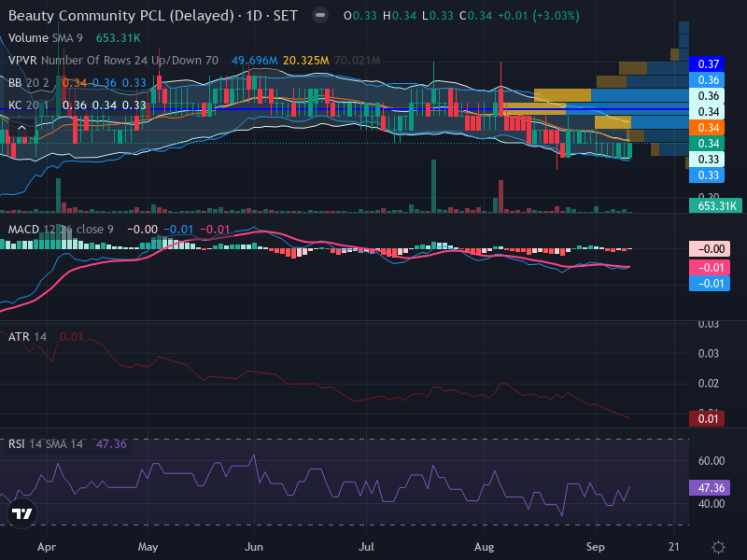Select the MACD 12 26 close 9 legend
Image resolution: width=747 pixels, height=560 pixels.
[61, 230]
